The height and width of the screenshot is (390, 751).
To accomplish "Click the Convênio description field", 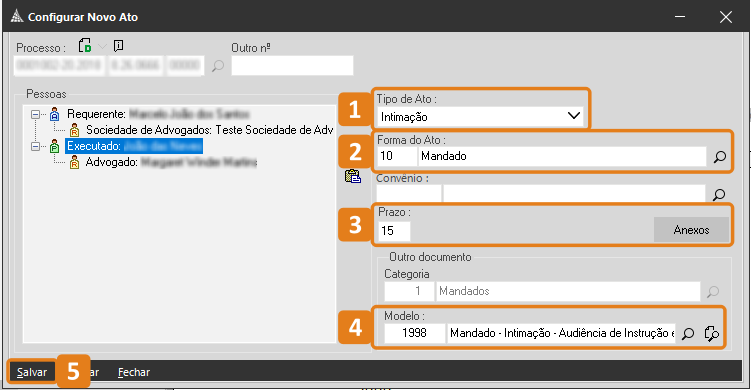I will point(574,194).
